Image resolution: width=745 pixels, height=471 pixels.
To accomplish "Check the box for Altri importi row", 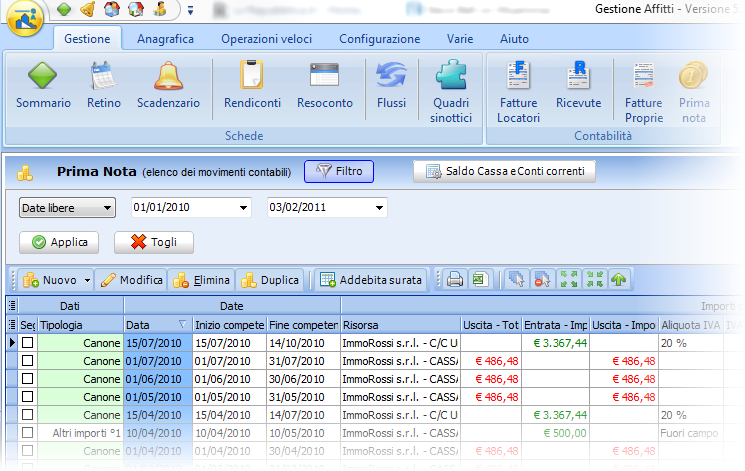I will click(x=28, y=433).
